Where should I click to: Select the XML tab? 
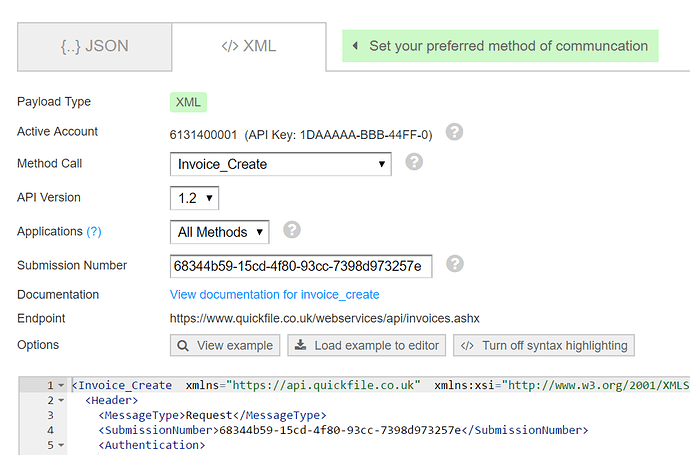pyautogui.click(x=248, y=46)
